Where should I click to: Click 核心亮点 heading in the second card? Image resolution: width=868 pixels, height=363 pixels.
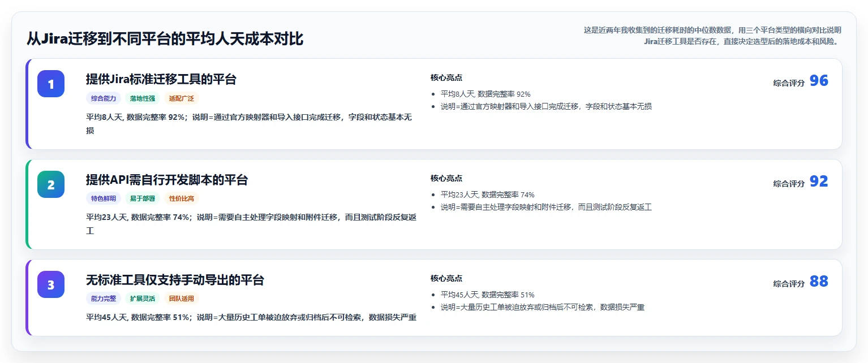(x=446, y=178)
